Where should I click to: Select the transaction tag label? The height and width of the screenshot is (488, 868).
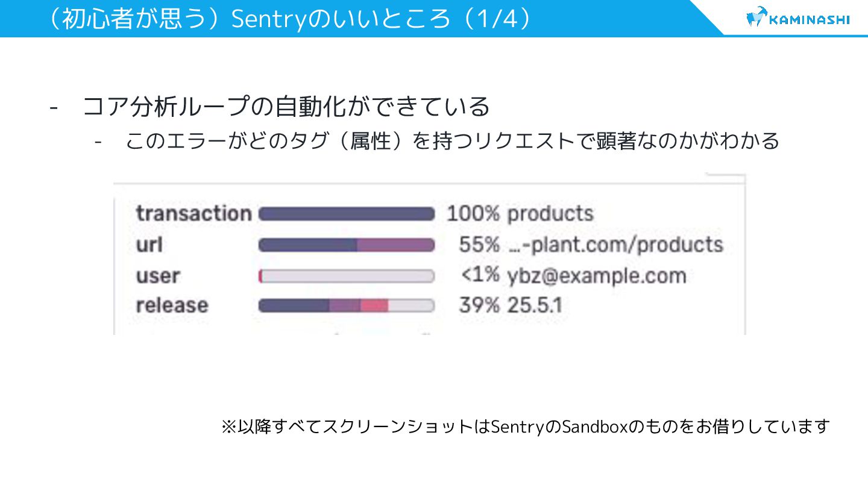click(193, 213)
